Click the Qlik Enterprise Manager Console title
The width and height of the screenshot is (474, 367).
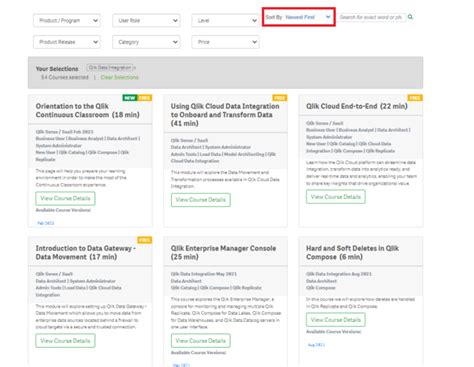coord(223,253)
